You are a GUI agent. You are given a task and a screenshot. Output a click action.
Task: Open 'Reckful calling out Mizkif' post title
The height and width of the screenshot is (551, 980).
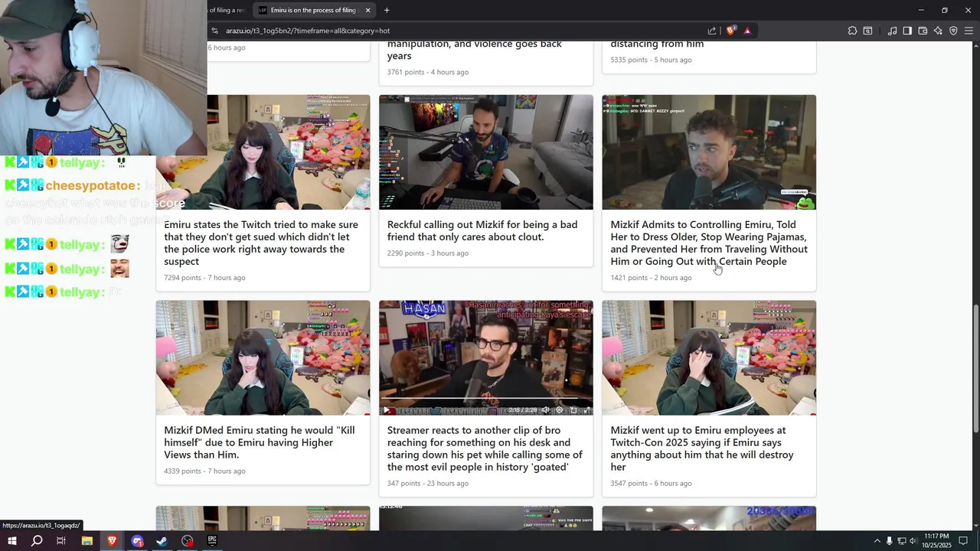tap(482, 230)
